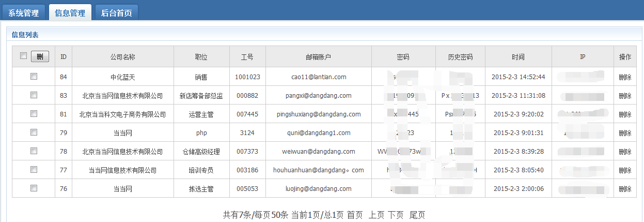Click the 信息列表 panel title
644x222 pixels.
(x=25, y=35)
